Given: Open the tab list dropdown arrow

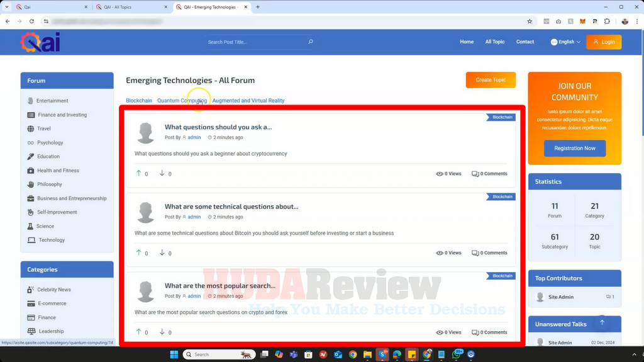Looking at the screenshot, I should click(6, 7).
